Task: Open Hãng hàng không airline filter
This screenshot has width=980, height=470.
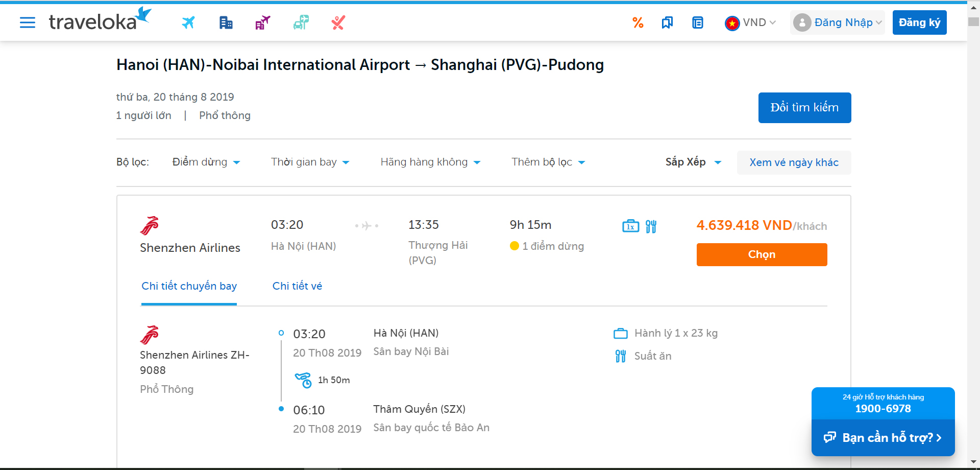Action: (x=430, y=162)
